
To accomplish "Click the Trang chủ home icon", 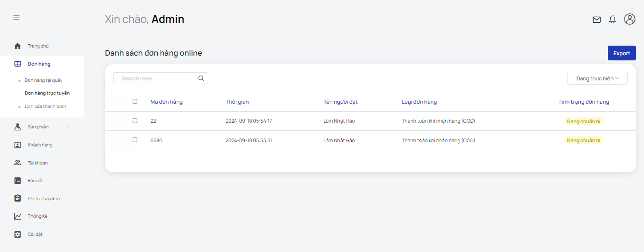I will point(18,46).
